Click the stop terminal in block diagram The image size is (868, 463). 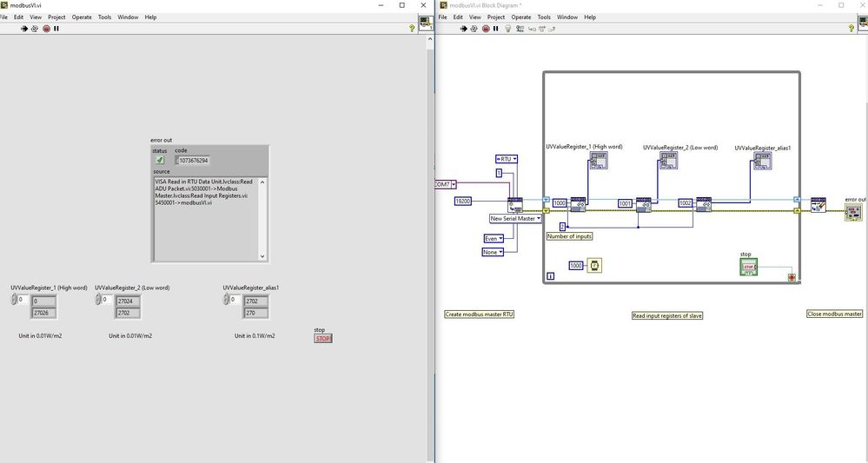pos(748,267)
